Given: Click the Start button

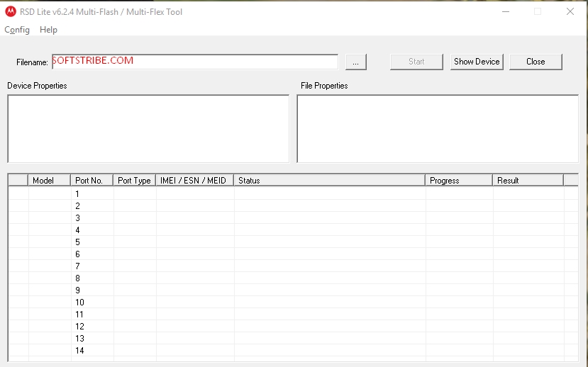Looking at the screenshot, I should pyautogui.click(x=416, y=62).
